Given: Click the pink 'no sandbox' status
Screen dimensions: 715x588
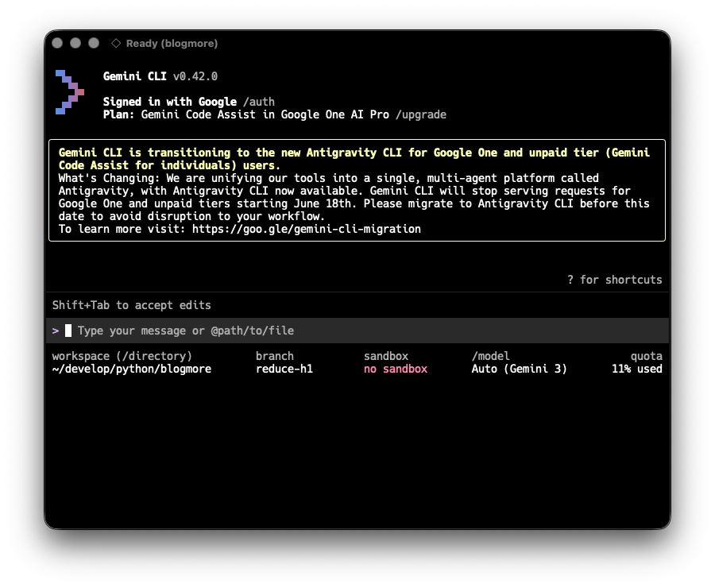Looking at the screenshot, I should [x=396, y=369].
